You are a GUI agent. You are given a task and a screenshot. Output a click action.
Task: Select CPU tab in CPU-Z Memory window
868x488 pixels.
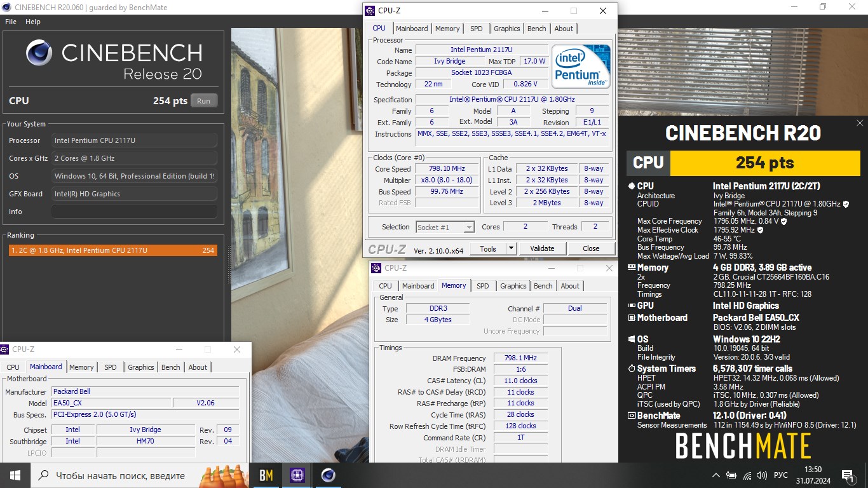(386, 286)
